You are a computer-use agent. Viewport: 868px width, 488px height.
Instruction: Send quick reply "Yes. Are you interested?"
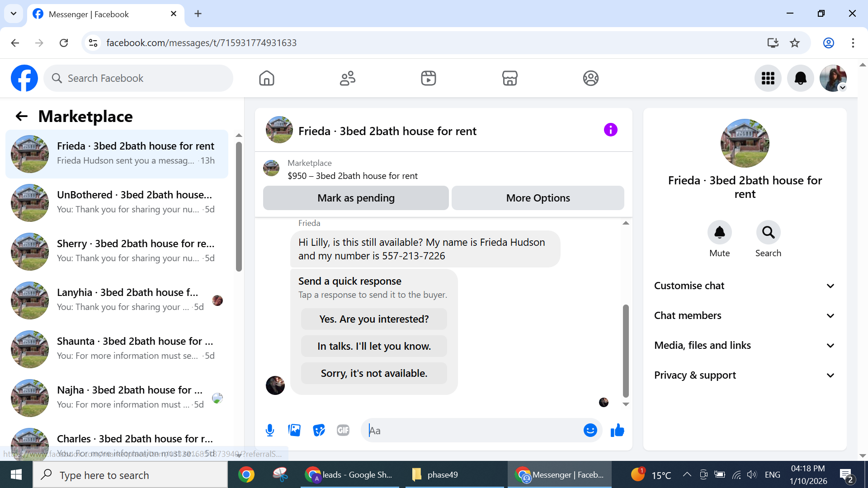coord(374,319)
